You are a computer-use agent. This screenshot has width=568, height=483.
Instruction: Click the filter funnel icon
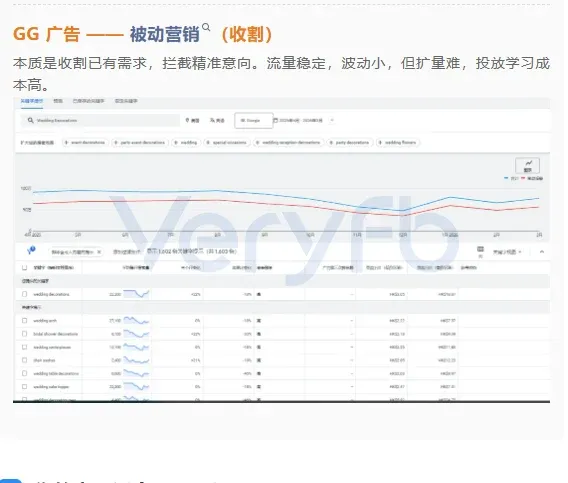point(31,250)
